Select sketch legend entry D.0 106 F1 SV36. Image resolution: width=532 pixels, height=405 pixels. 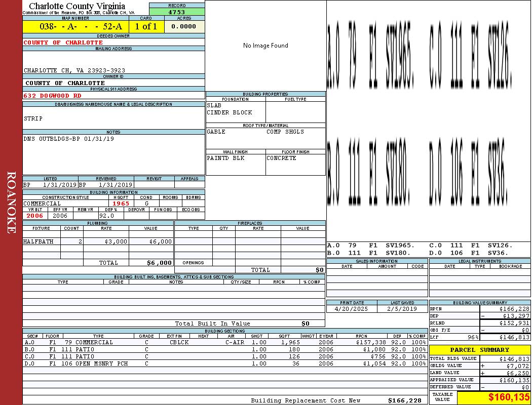pyautogui.click(x=469, y=253)
